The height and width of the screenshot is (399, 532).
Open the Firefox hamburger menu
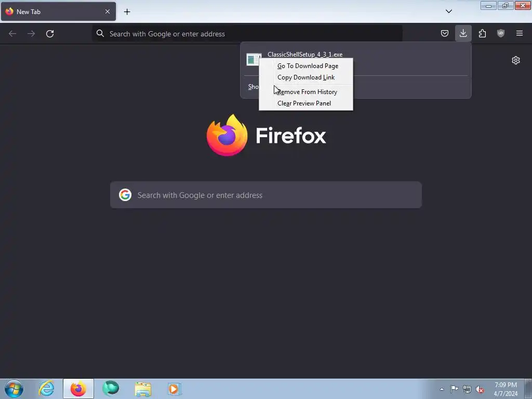[x=520, y=33]
